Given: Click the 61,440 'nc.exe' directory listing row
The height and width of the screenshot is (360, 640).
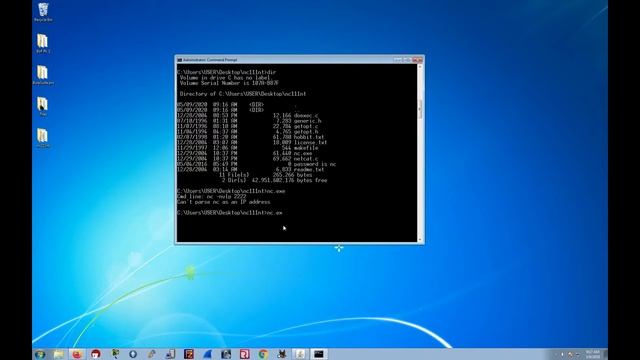Looking at the screenshot, I should [x=244, y=153].
